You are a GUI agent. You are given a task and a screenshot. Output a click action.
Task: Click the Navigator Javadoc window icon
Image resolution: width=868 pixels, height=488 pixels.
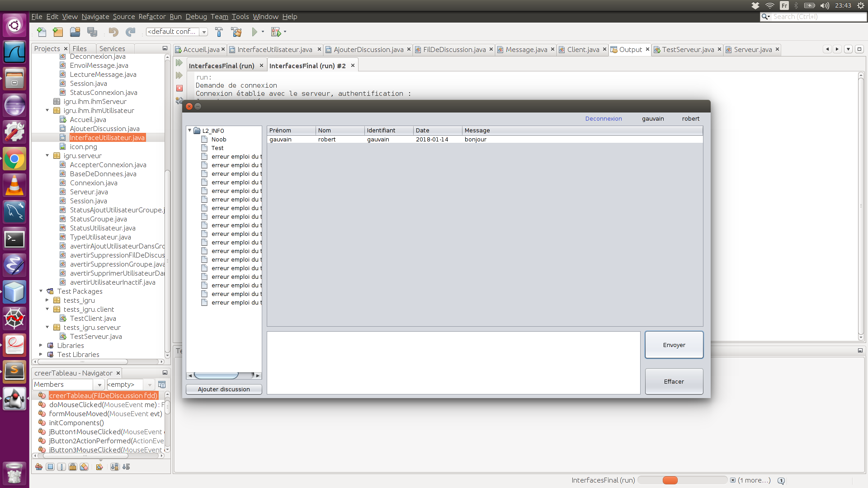[x=162, y=385]
